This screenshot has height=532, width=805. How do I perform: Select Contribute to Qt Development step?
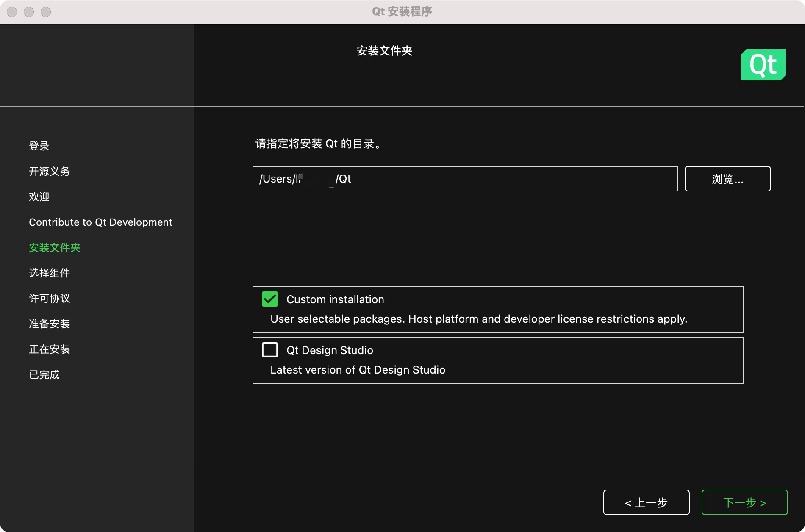100,222
